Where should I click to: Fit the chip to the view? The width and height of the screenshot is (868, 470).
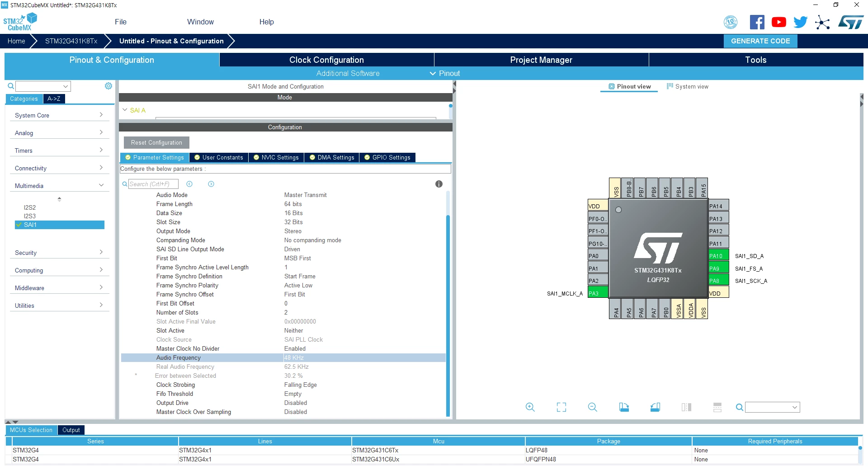click(561, 407)
